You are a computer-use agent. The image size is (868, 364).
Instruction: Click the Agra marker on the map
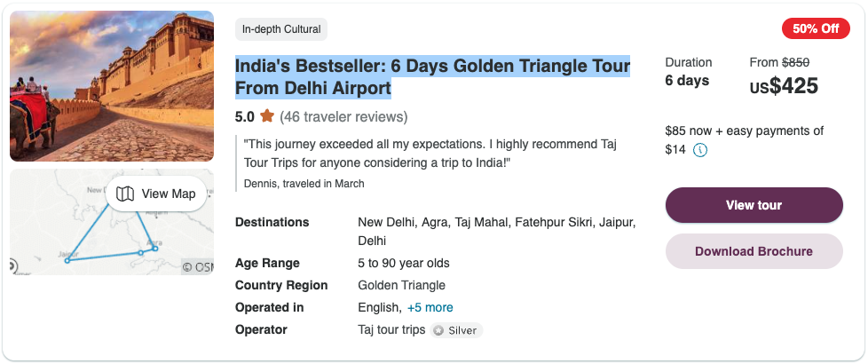point(155,249)
